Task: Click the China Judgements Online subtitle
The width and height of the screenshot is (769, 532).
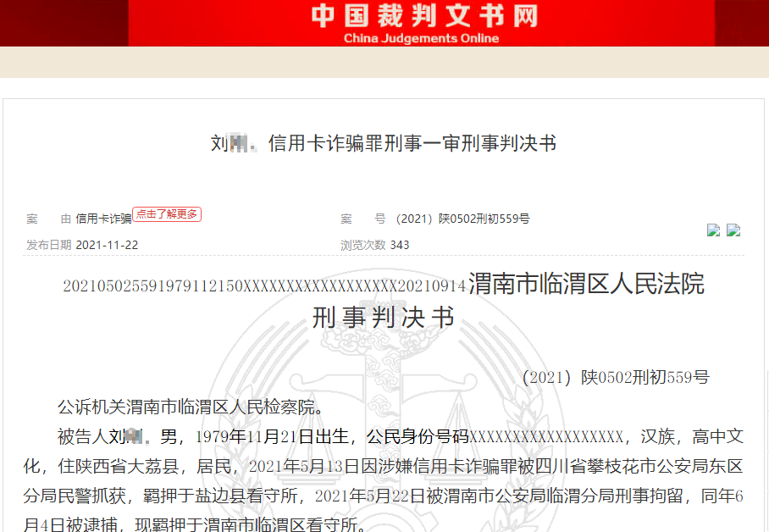Action: pyautogui.click(x=421, y=38)
